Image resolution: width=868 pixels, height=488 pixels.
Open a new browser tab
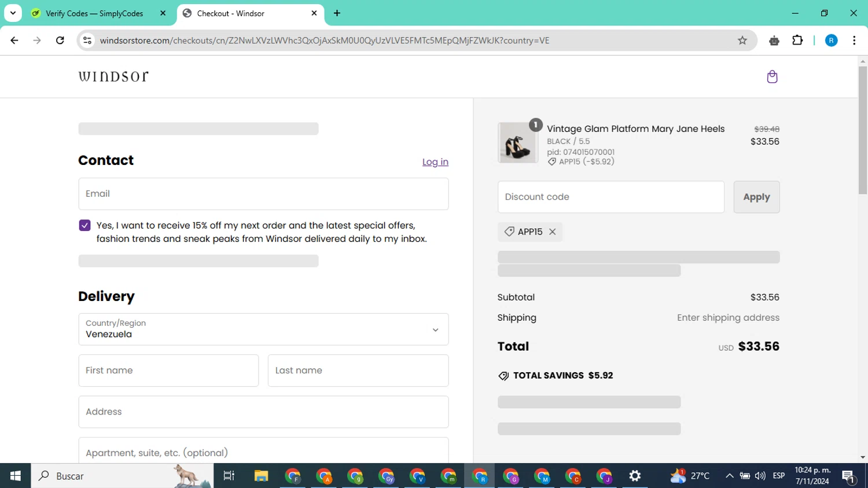337,13
